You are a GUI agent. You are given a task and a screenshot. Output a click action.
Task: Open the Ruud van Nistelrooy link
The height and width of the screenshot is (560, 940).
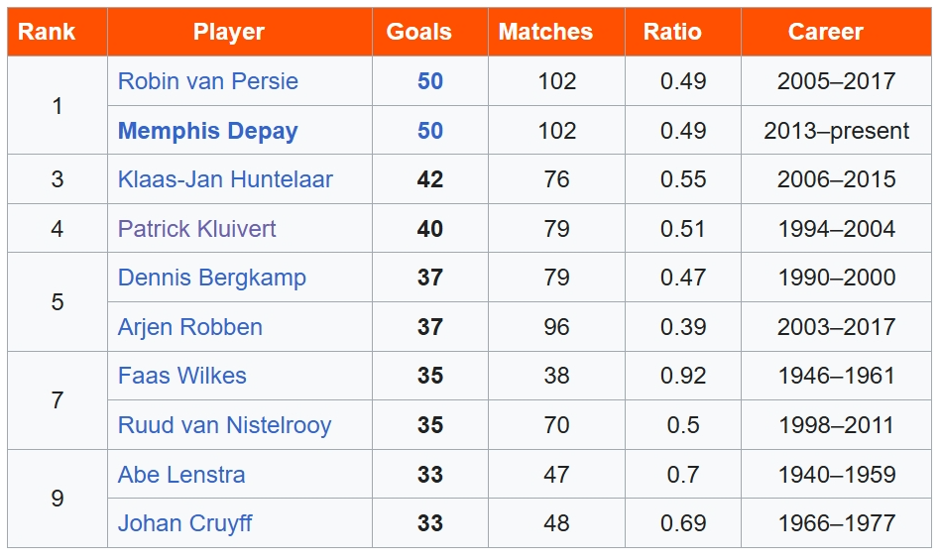pyautogui.click(x=224, y=425)
